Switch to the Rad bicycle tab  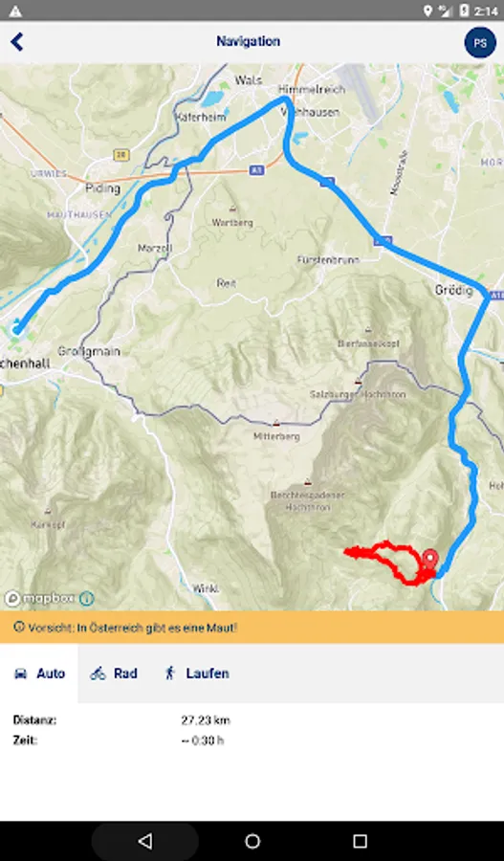click(x=114, y=673)
